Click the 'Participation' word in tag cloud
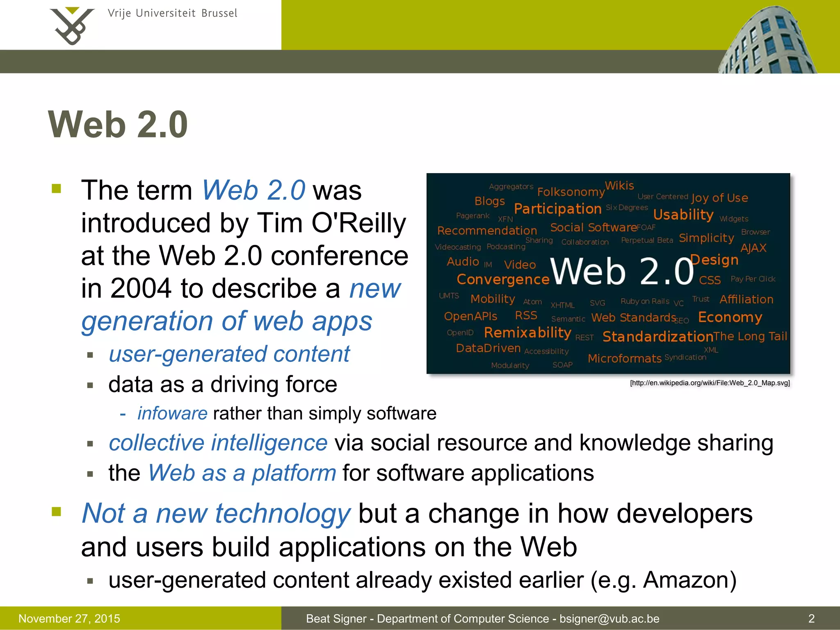 557,209
